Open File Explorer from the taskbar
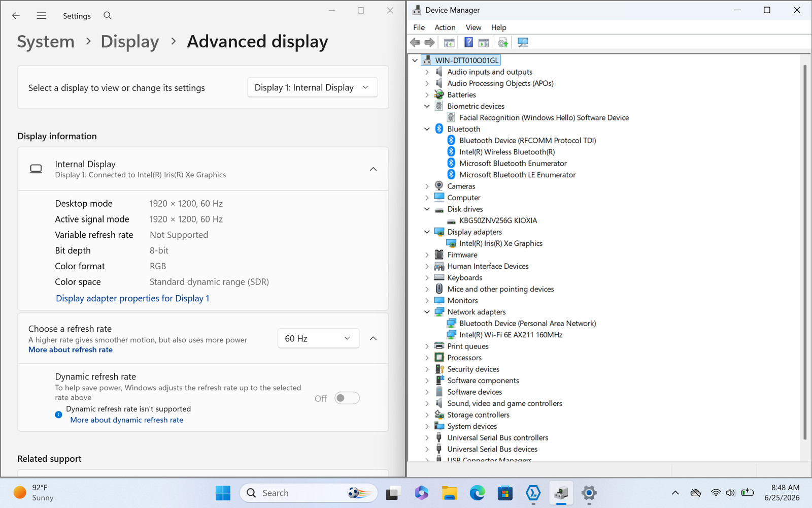This screenshot has width=812, height=508. point(449,493)
